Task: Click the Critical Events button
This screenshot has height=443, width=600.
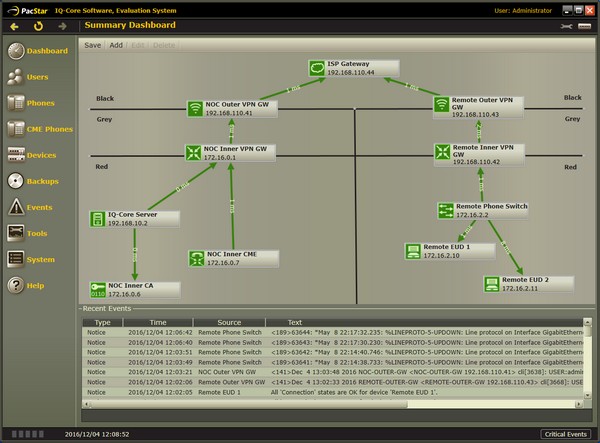Action: click(x=566, y=434)
